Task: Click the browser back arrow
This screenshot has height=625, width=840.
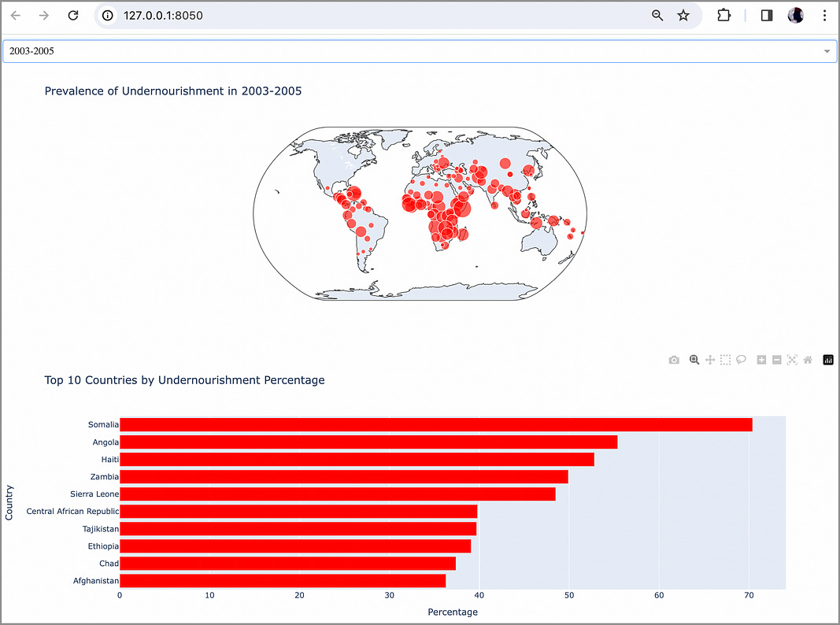Action: (x=16, y=16)
